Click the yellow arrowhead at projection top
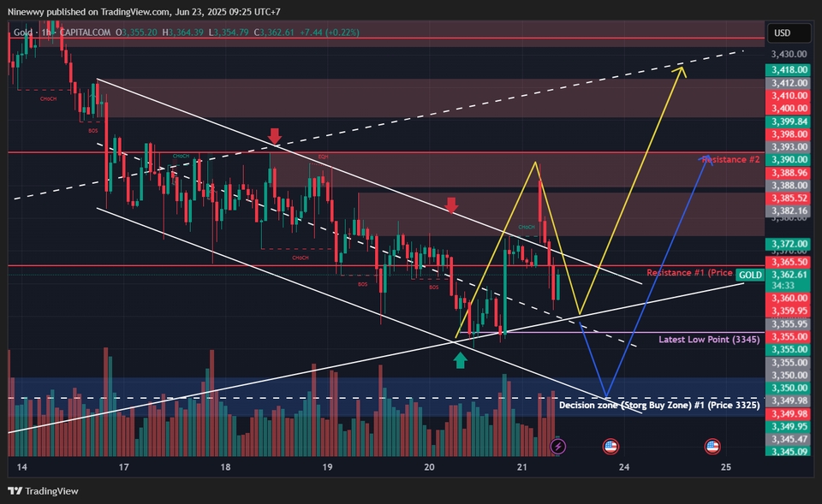The image size is (822, 504). [x=682, y=71]
